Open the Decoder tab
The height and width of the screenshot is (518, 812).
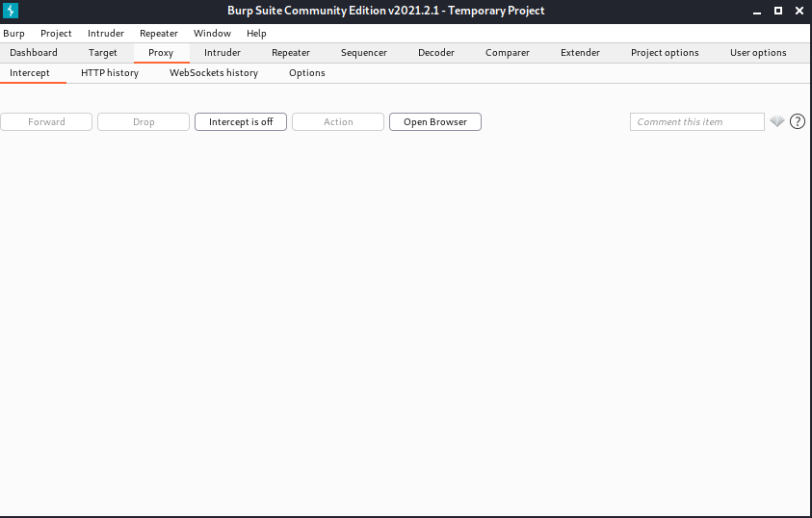coord(436,53)
